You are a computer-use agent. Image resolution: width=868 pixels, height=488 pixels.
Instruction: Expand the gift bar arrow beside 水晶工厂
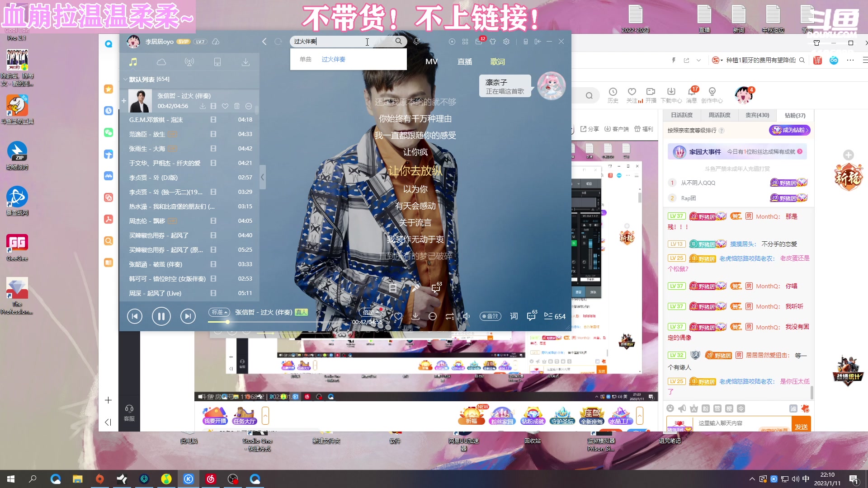[640, 415]
